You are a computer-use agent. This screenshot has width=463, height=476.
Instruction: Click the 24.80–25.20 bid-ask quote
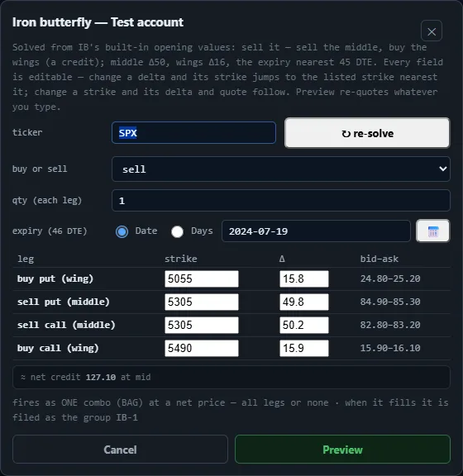(390, 278)
